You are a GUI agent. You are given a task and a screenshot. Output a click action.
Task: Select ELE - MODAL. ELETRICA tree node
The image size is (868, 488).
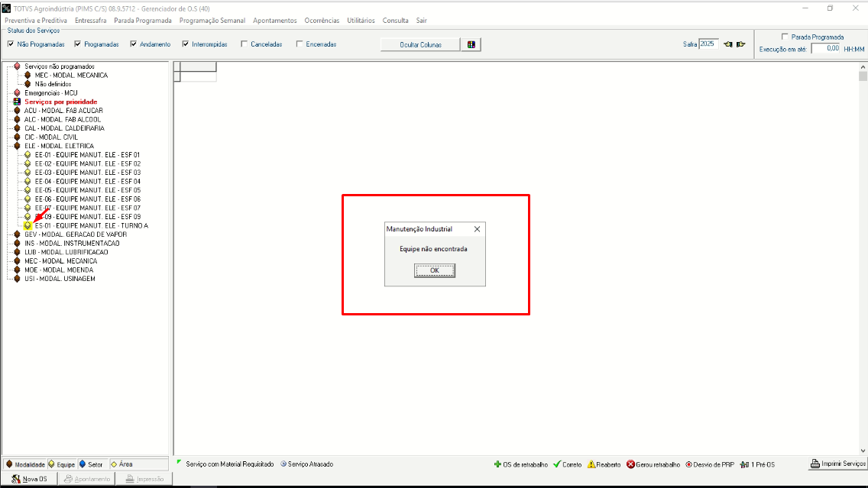pos(60,146)
